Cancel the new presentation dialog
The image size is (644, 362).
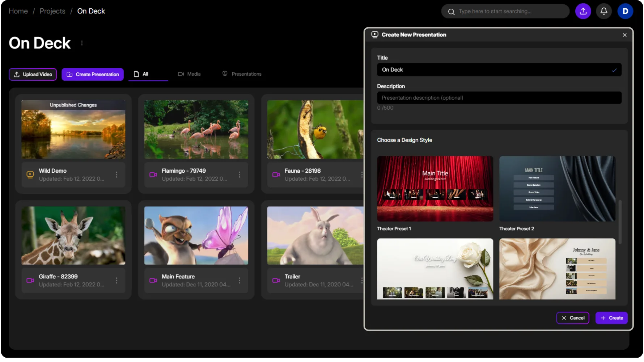pos(573,318)
